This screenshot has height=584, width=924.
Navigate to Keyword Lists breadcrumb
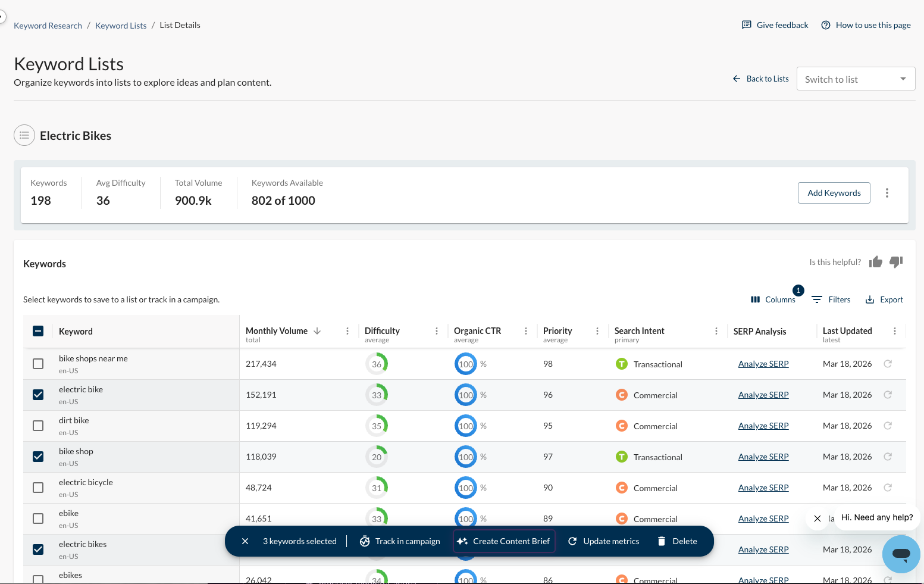tap(121, 26)
